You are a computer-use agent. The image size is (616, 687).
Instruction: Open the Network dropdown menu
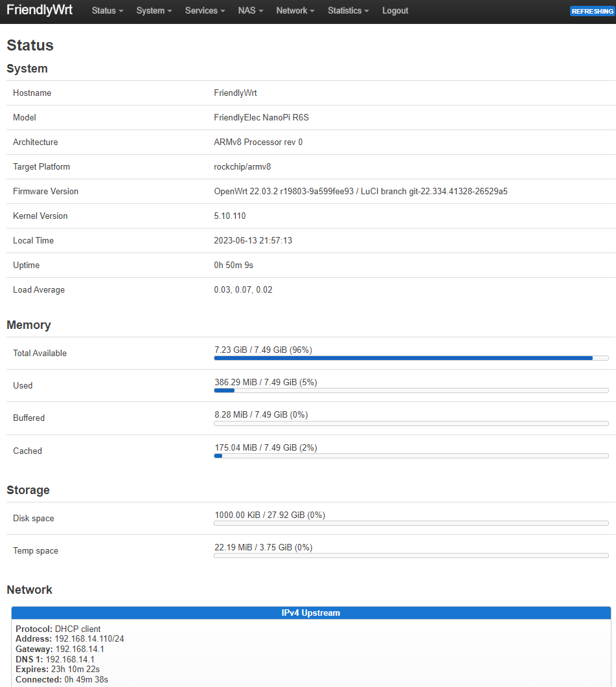pyautogui.click(x=295, y=11)
